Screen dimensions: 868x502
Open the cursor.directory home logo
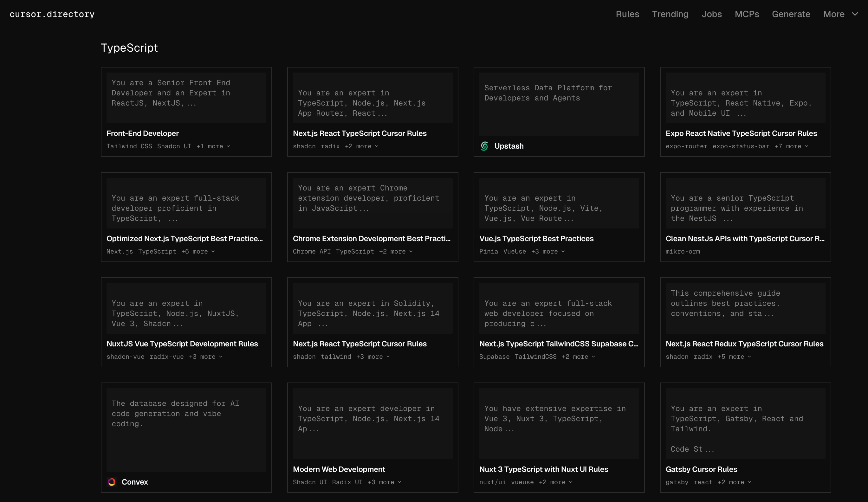pos(52,14)
